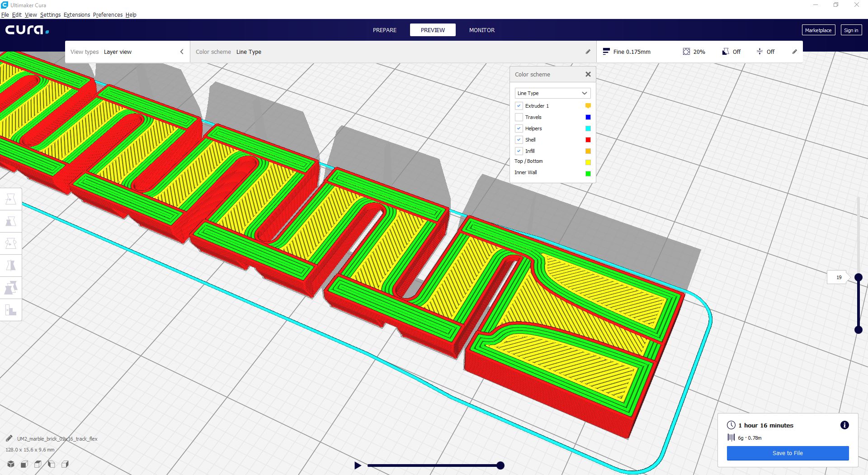The width and height of the screenshot is (868, 475).
Task: Open the print info icon
Action: (844, 425)
